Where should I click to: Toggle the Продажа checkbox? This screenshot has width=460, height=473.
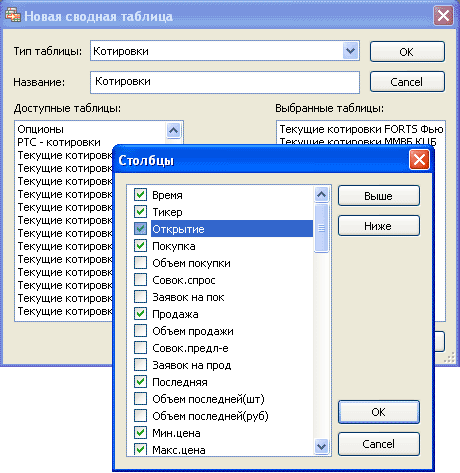(140, 314)
